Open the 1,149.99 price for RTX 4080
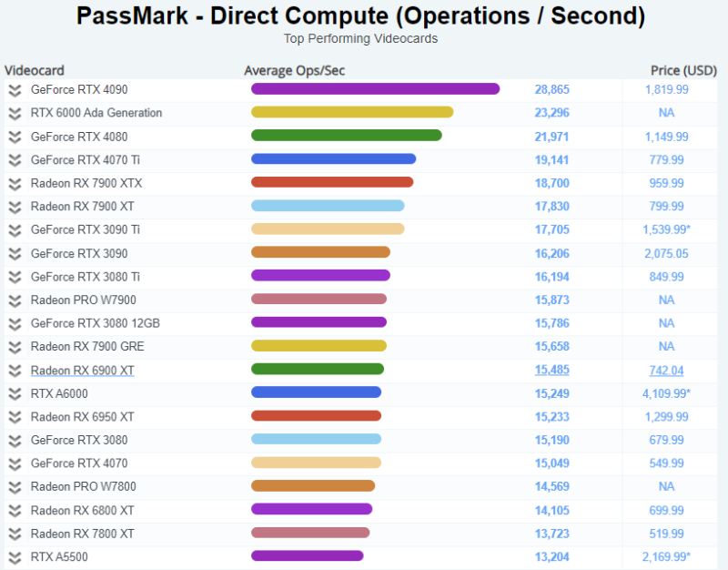The height and width of the screenshot is (570, 728). click(x=667, y=137)
